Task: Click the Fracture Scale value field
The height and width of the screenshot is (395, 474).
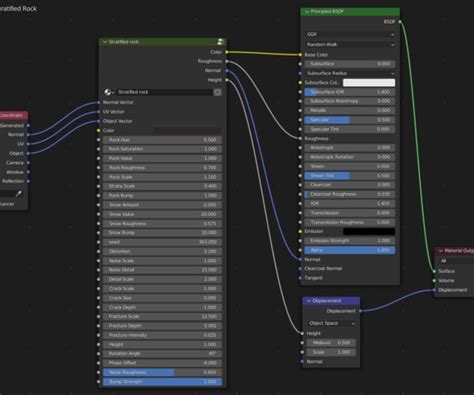Action: pos(162,316)
